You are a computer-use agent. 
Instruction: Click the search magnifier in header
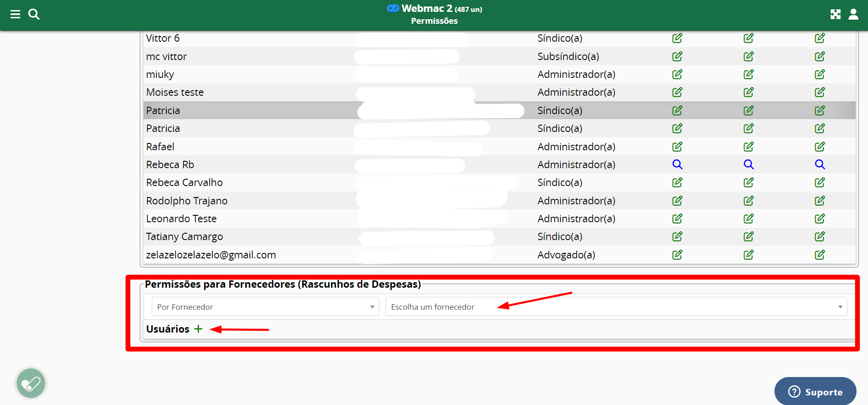point(34,14)
